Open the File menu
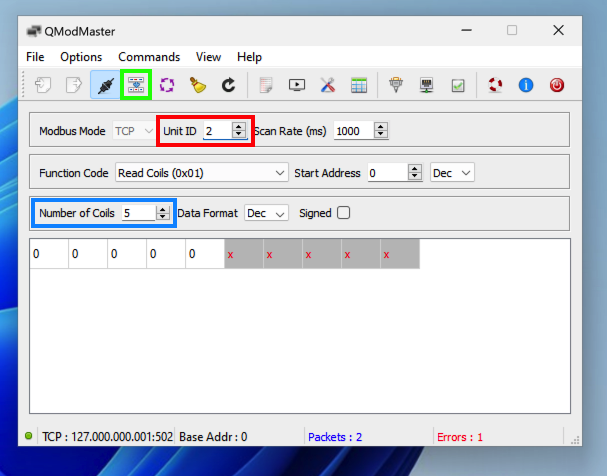This screenshot has height=476, width=607. tap(35, 57)
